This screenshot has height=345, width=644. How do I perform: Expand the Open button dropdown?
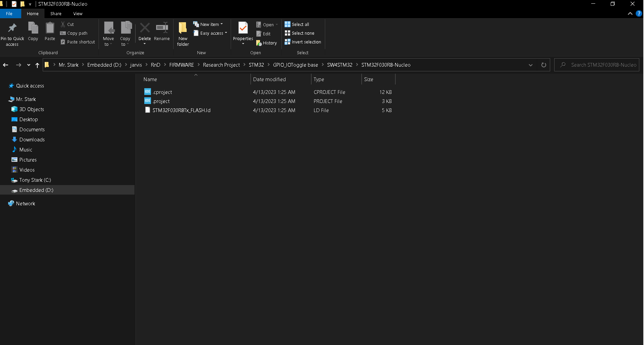coord(277,25)
